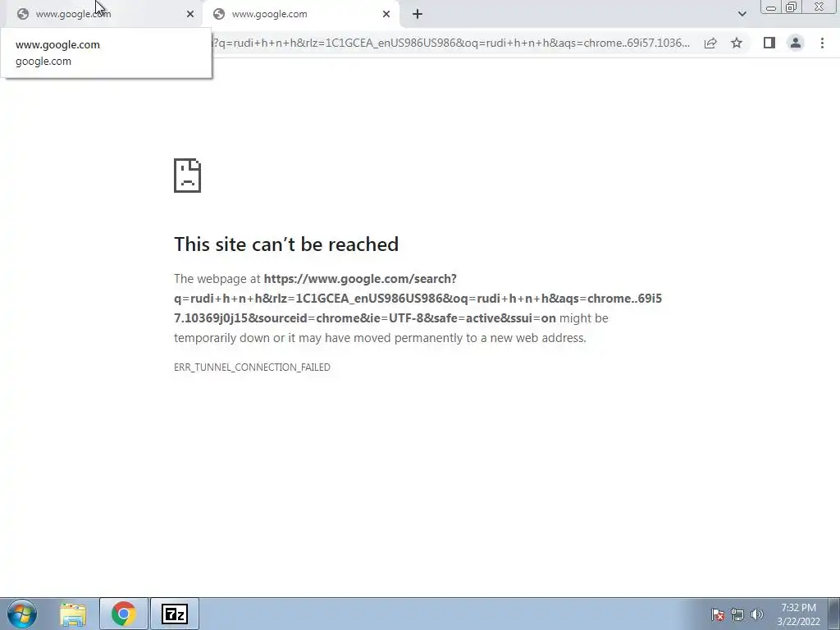Viewport: 840px width, 630px height.
Task: Open network status tray icon
Action: tap(737, 614)
